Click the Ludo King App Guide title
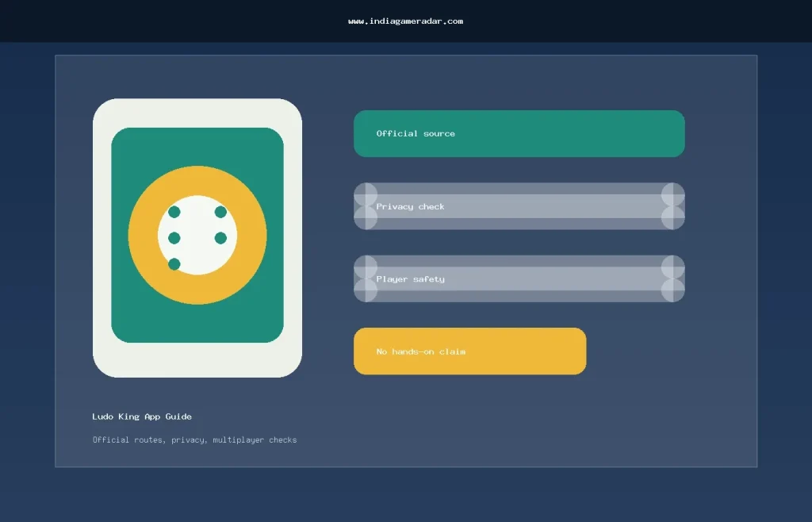Image resolution: width=812 pixels, height=522 pixels. (x=142, y=416)
